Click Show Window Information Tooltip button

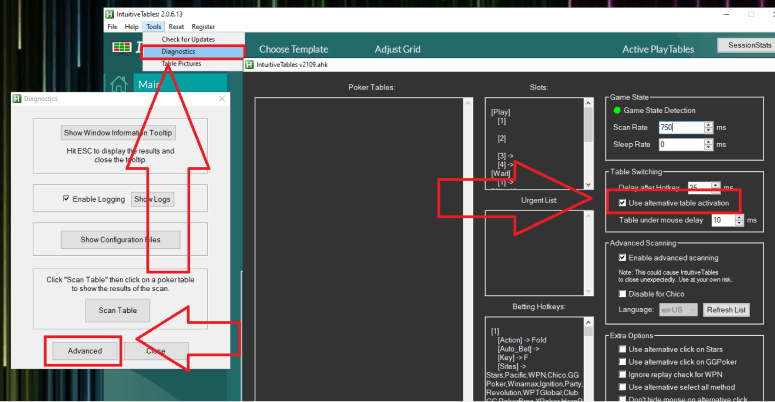click(118, 133)
